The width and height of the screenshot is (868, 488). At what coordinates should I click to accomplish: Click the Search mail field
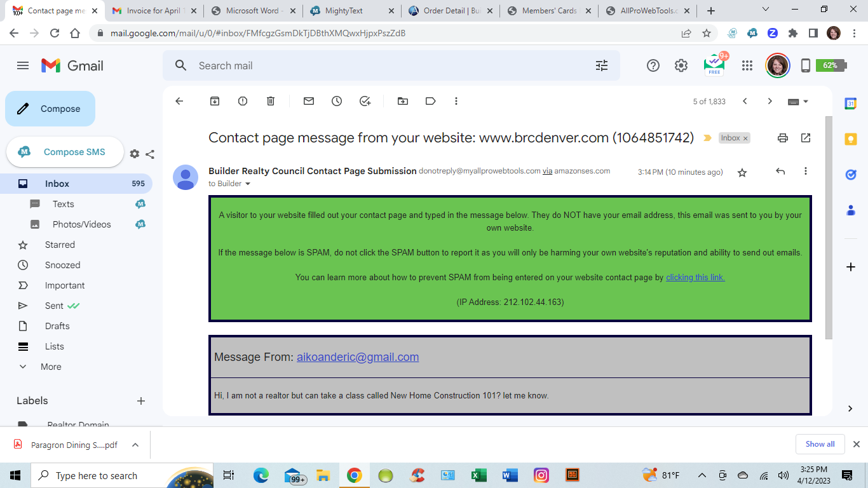point(391,65)
